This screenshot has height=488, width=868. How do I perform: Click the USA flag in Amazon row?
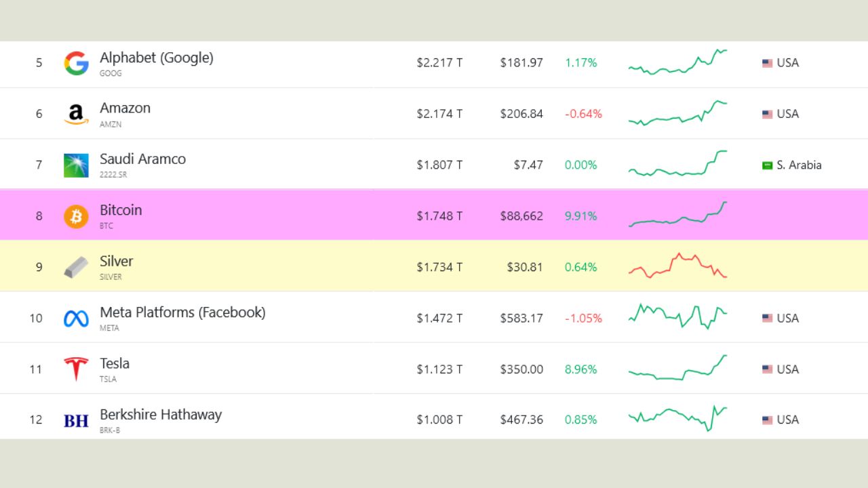pos(767,114)
